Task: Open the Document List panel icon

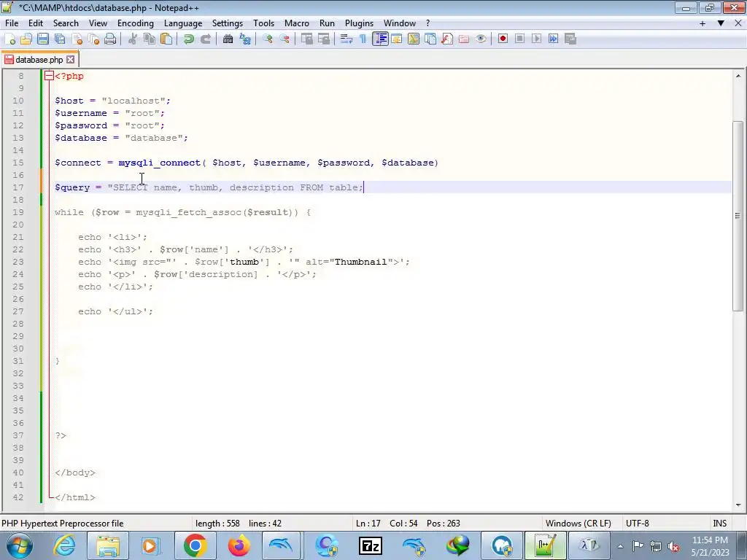Action: (x=430, y=39)
